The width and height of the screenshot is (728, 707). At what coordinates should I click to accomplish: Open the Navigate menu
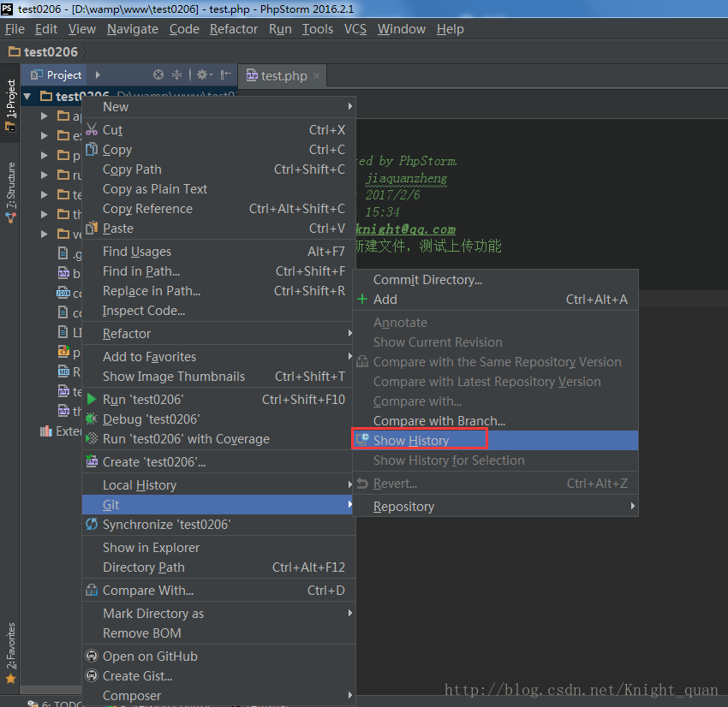(132, 29)
